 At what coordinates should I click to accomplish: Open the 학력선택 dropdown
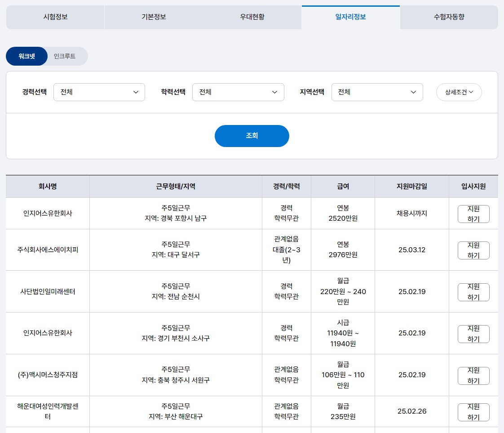pyautogui.click(x=238, y=92)
